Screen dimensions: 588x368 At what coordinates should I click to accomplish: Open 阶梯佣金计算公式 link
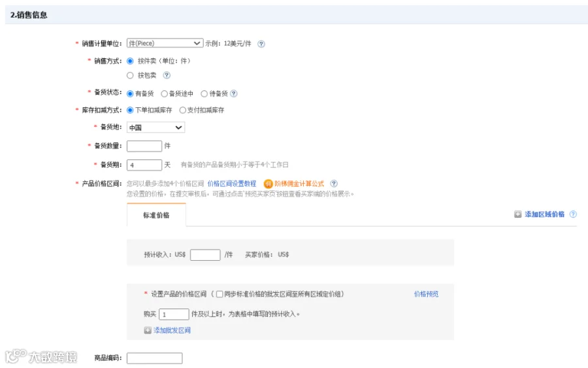click(x=299, y=184)
